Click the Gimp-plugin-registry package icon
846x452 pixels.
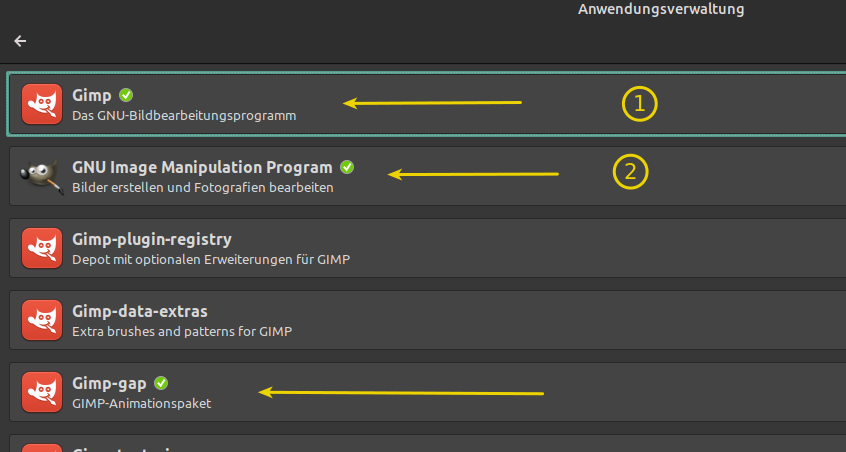[x=42, y=249]
